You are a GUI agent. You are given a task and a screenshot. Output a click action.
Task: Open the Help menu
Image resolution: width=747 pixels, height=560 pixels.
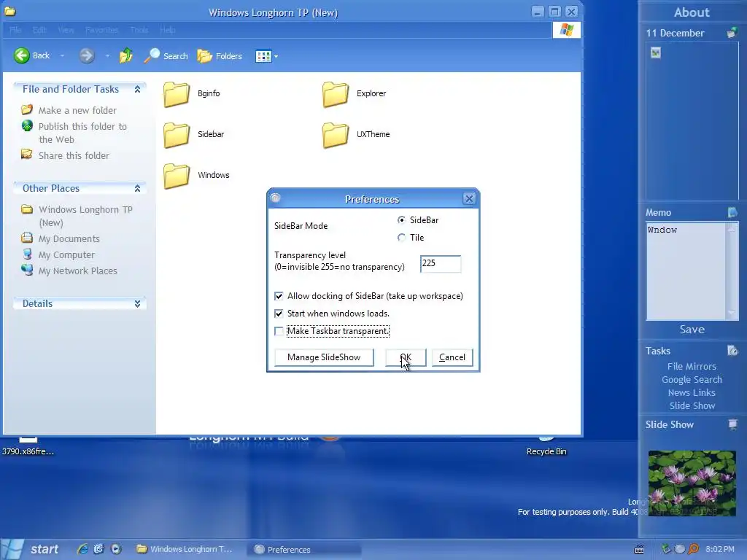(167, 30)
